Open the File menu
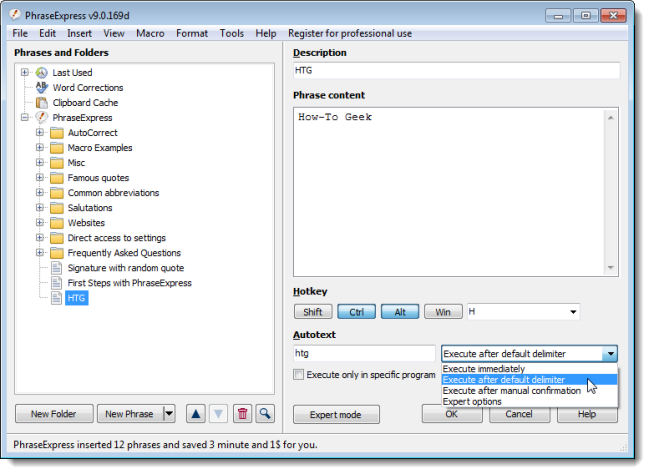Viewport: 650px width, 474px height. tap(20, 34)
